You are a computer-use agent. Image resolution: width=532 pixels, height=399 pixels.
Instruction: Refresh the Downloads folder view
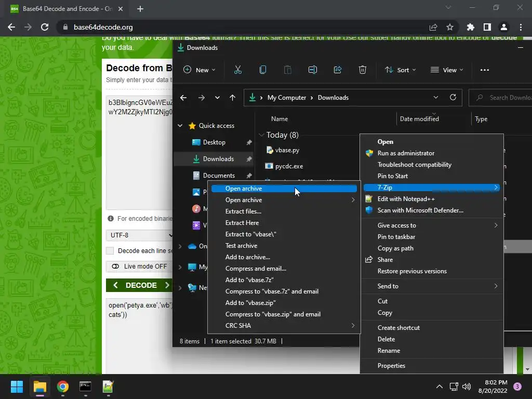pyautogui.click(x=453, y=97)
